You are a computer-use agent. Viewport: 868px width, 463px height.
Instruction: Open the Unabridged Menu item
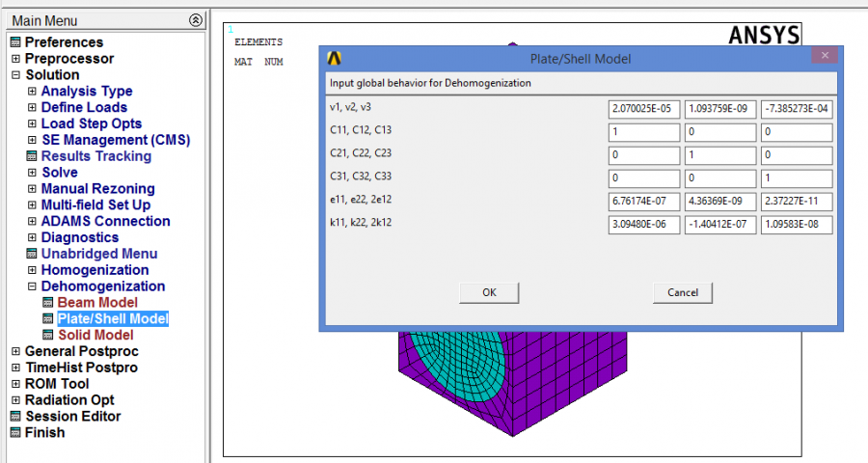[99, 254]
